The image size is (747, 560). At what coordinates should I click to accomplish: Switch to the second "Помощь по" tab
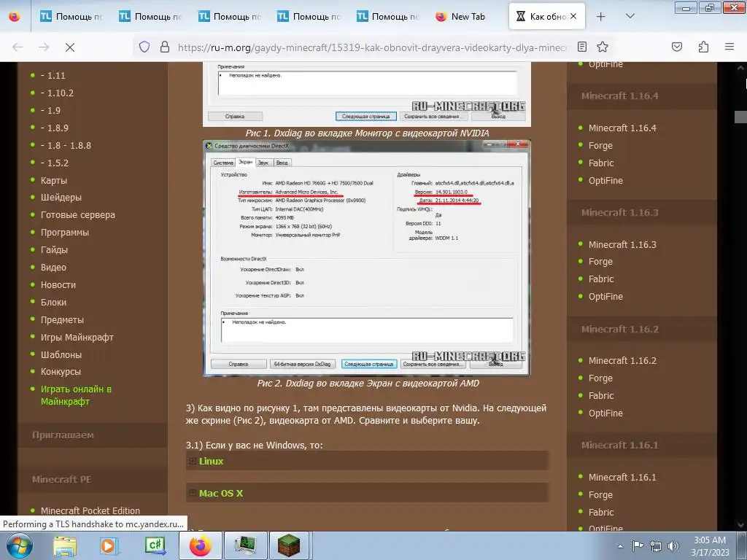pos(150,17)
